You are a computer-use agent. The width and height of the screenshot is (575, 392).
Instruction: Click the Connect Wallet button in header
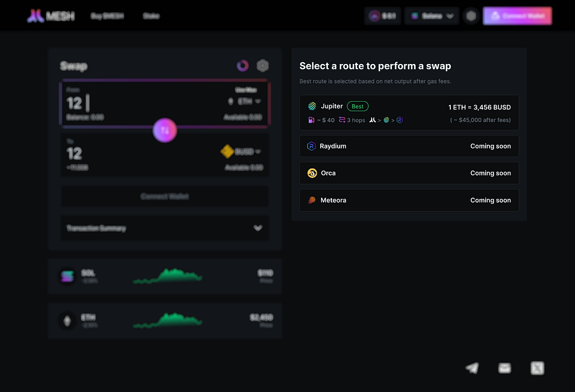tap(517, 16)
